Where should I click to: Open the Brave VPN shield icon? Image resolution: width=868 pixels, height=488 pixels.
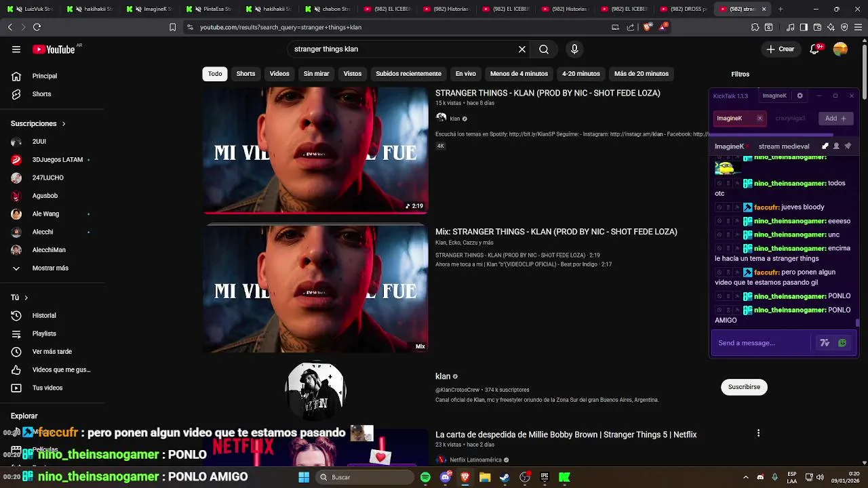[x=844, y=27]
